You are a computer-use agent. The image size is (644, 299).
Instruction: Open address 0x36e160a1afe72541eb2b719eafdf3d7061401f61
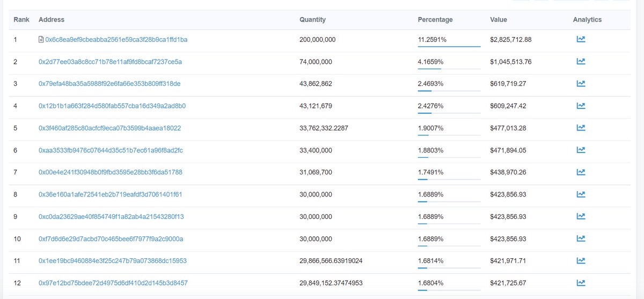click(x=111, y=194)
